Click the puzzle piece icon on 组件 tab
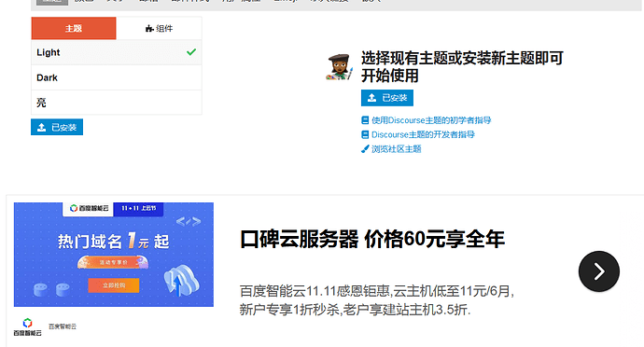This screenshot has width=644, height=347. pyautogui.click(x=149, y=28)
